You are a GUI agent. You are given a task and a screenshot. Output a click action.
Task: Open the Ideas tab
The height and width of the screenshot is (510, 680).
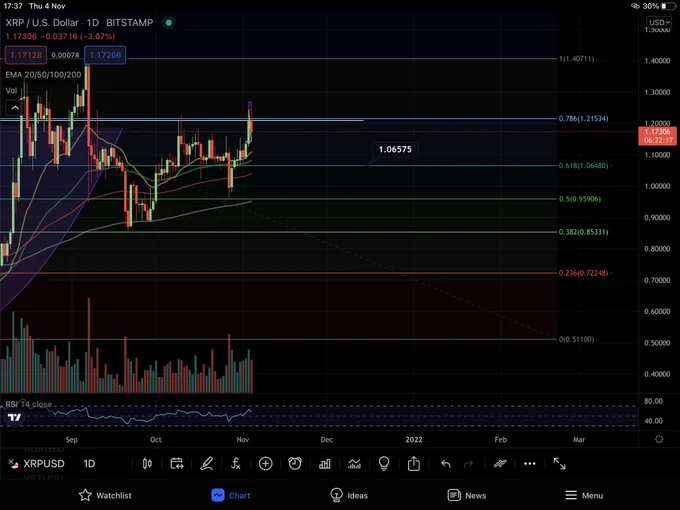[349, 495]
